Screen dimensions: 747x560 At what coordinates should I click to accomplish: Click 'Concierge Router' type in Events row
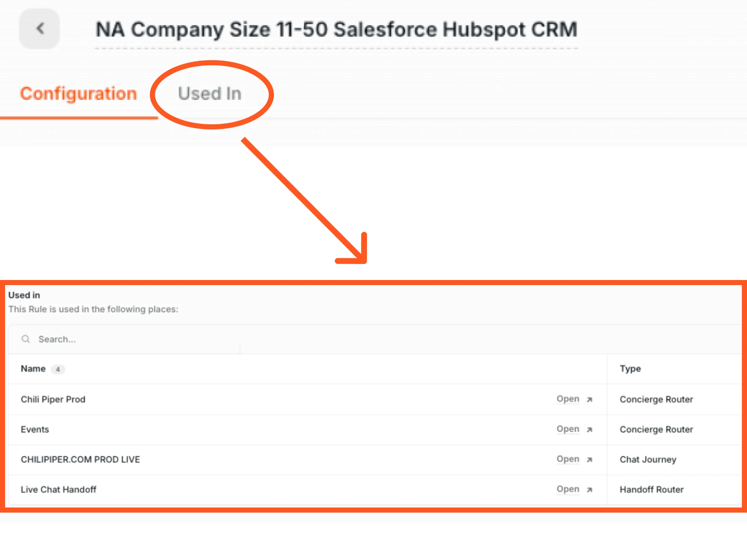point(656,429)
